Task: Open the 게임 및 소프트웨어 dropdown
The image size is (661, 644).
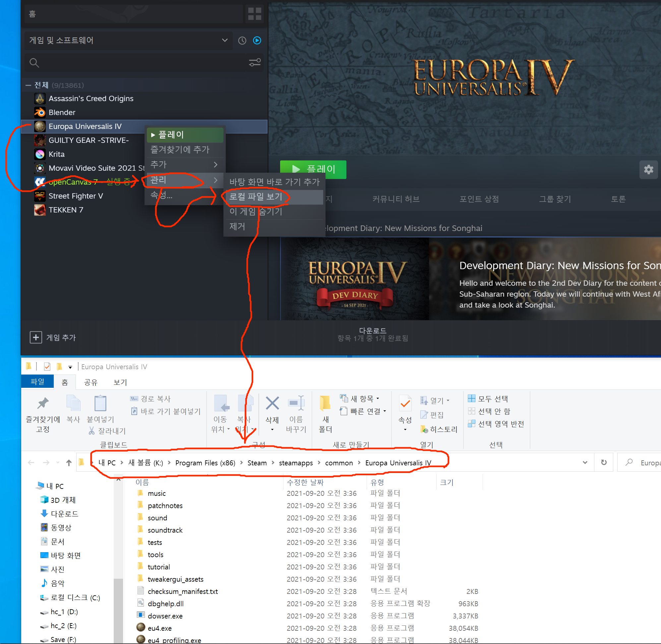Action: [x=128, y=40]
